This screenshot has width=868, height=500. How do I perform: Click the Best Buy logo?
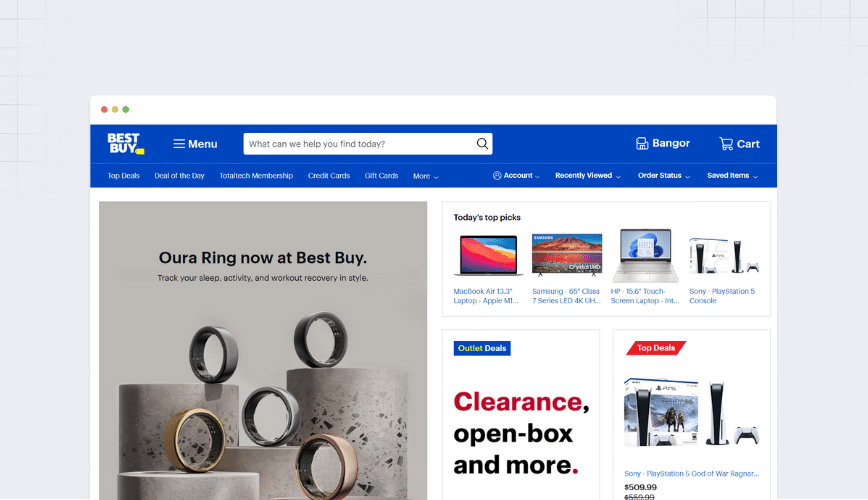point(126,143)
